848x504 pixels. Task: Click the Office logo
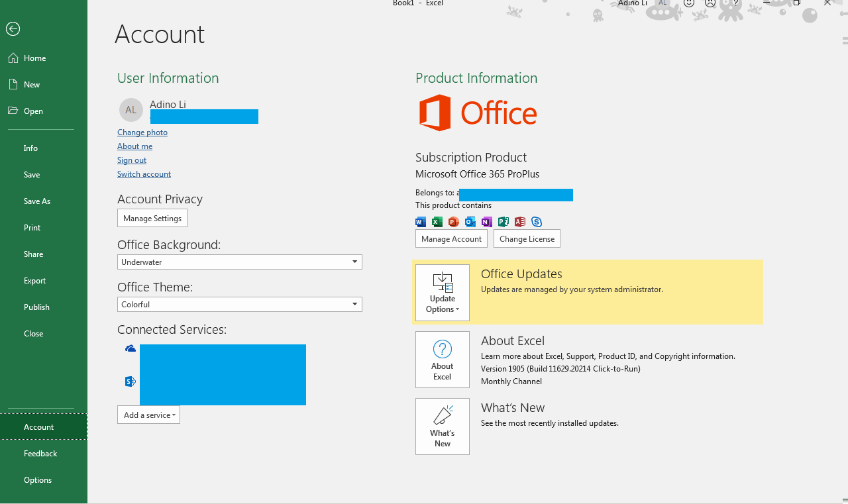coord(478,113)
